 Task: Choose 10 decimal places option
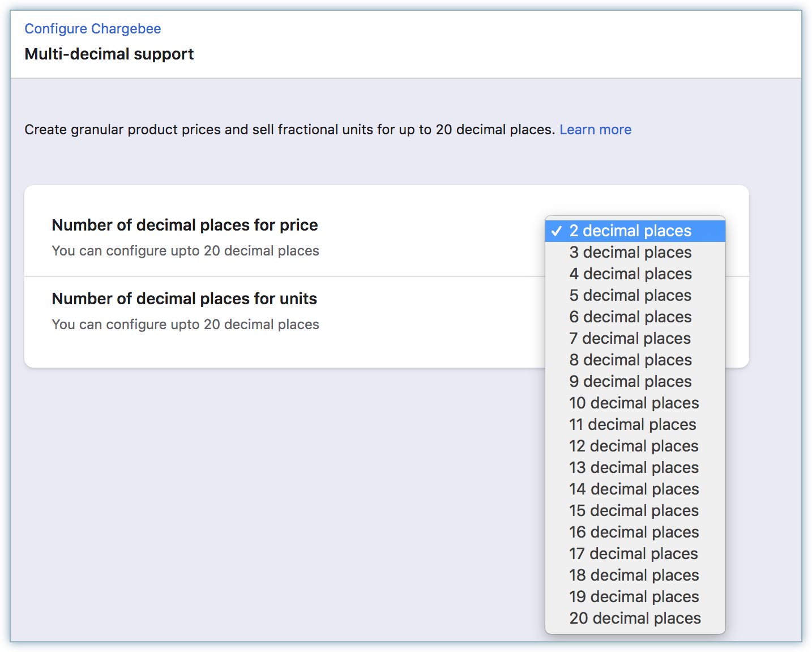click(634, 403)
